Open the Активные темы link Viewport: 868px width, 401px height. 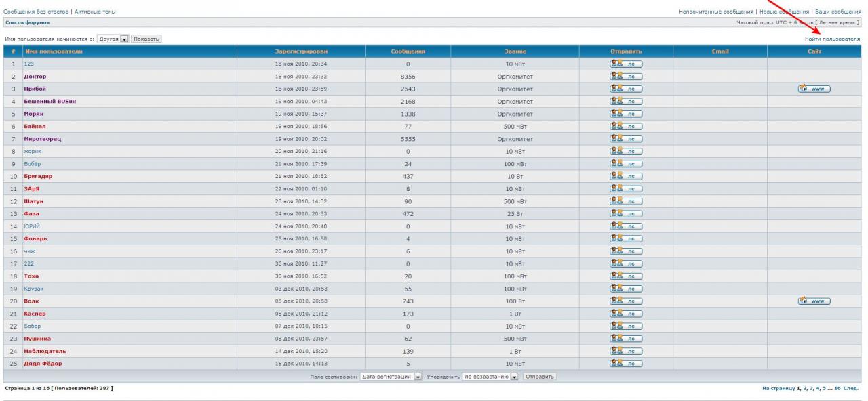click(95, 12)
